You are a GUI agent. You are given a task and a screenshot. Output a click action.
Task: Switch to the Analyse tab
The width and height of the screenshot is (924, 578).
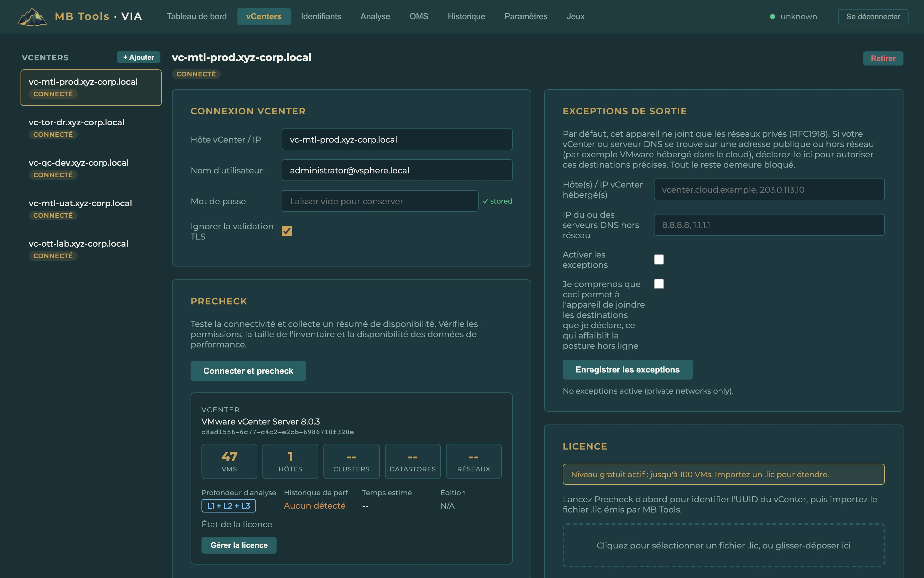click(x=375, y=16)
